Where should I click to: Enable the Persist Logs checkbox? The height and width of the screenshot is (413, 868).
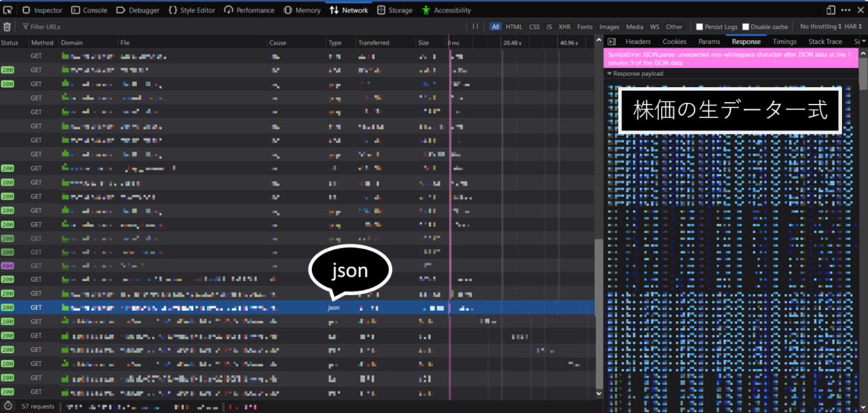700,27
